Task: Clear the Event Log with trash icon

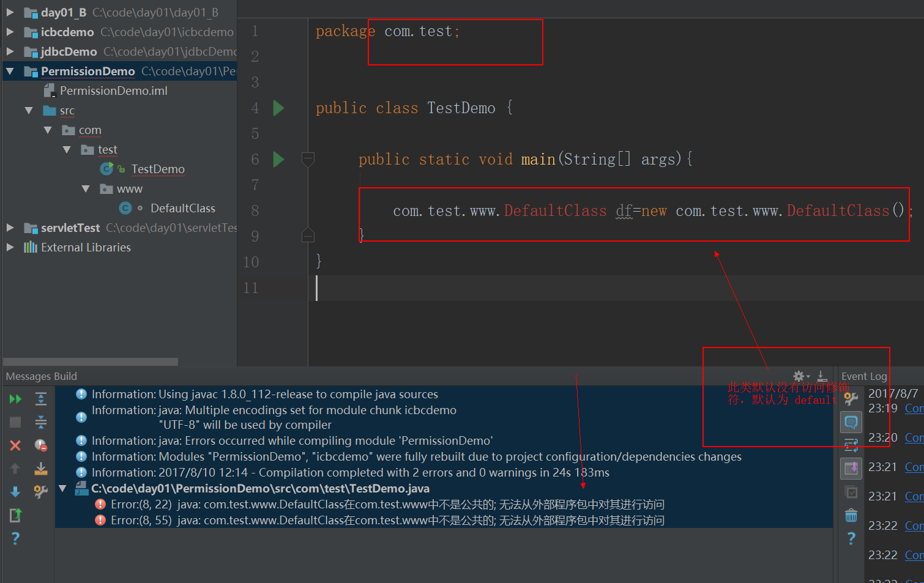Action: coord(851,515)
